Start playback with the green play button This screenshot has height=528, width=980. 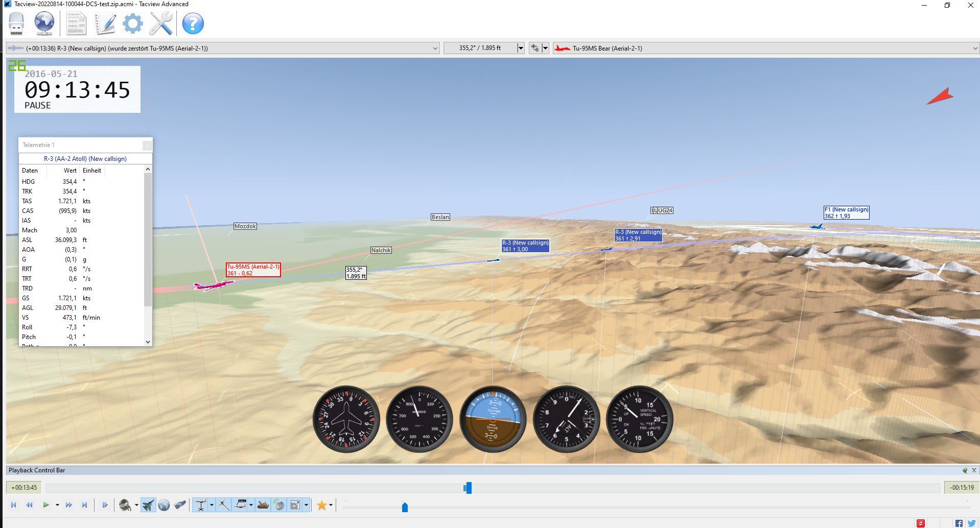pyautogui.click(x=46, y=505)
